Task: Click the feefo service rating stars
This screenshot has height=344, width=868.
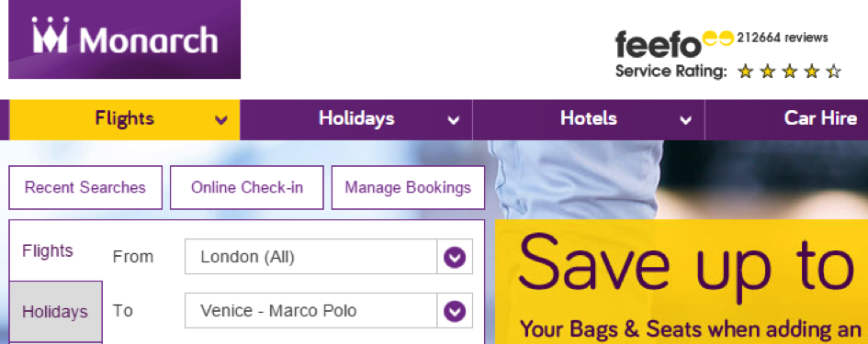Action: tap(789, 72)
